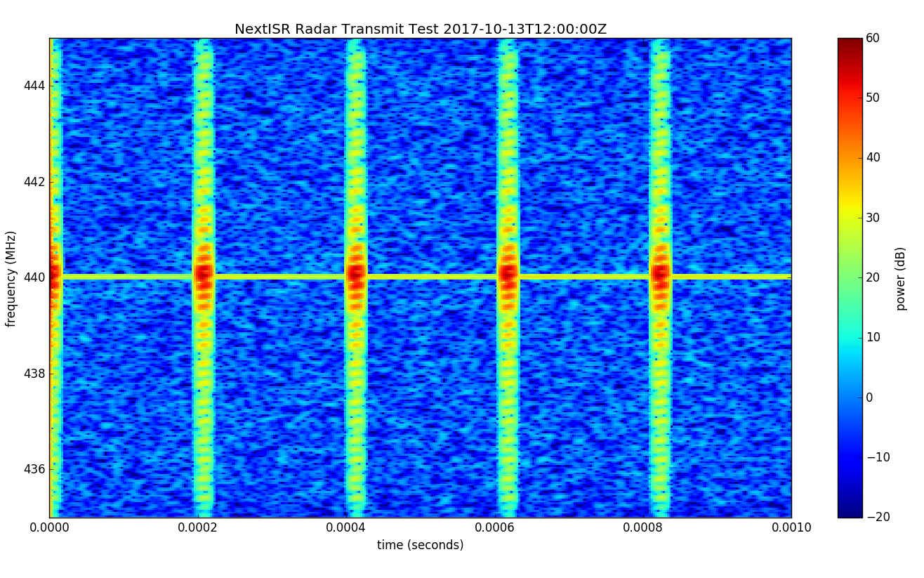
Task: Select the dark blue bottom of the colorbar
Action: pyautogui.click(x=849, y=513)
